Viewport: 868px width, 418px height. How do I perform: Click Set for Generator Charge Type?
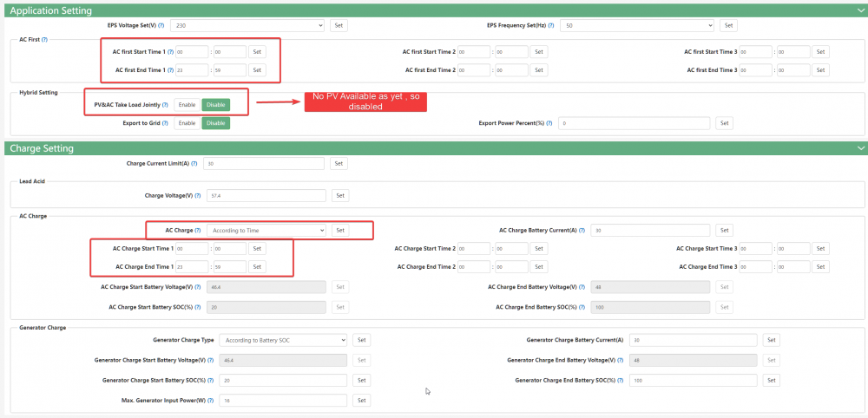click(x=361, y=340)
